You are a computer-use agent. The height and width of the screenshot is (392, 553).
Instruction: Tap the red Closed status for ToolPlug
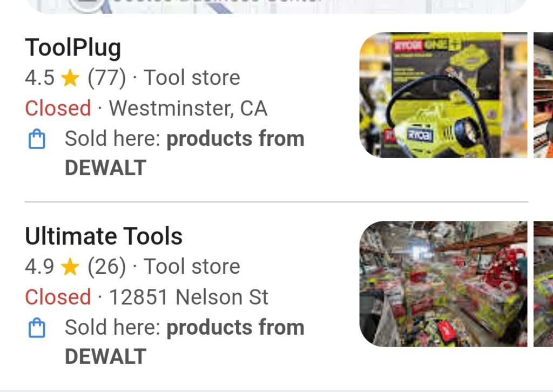point(58,109)
